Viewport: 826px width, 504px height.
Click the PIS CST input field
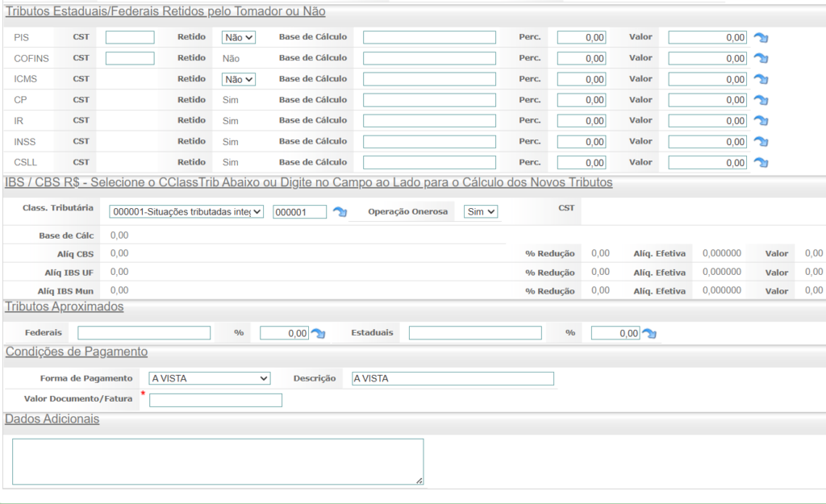coord(130,37)
